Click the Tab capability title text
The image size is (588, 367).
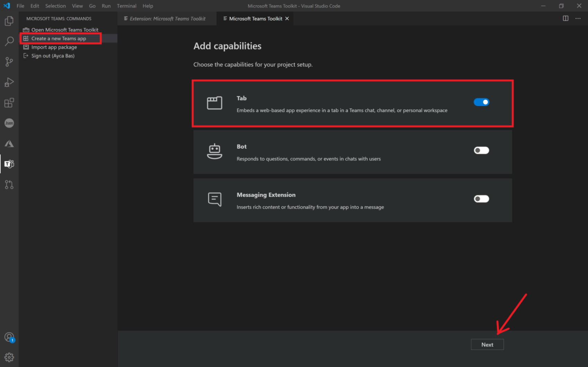point(241,98)
